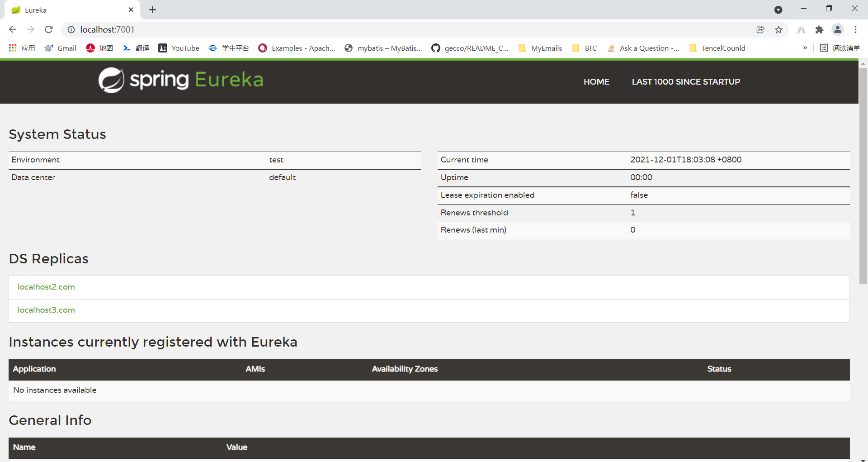Click the circular dropdown icon in title bar

778,10
